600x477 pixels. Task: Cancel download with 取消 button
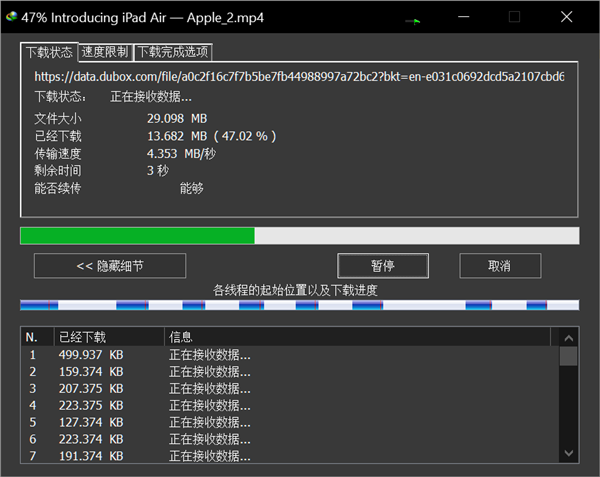pos(500,266)
